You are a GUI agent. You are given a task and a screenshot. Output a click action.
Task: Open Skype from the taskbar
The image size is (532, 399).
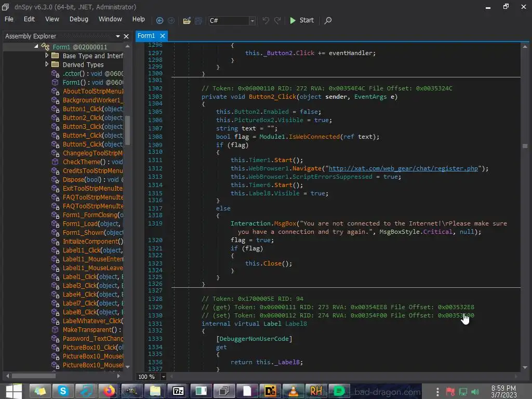(x=63, y=391)
